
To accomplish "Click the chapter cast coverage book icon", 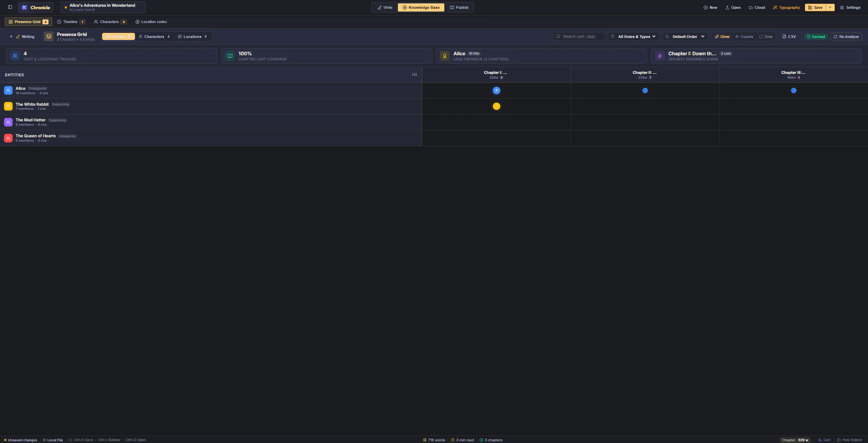I will click(230, 56).
